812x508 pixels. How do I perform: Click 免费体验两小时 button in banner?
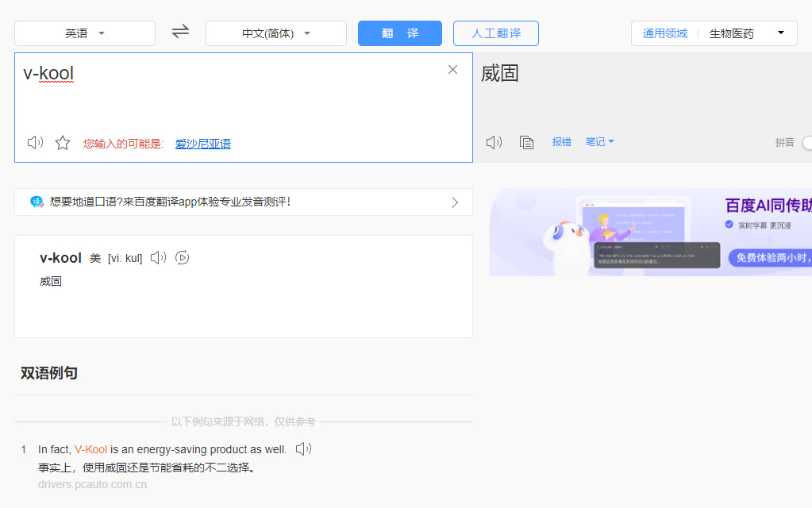pyautogui.click(x=771, y=257)
